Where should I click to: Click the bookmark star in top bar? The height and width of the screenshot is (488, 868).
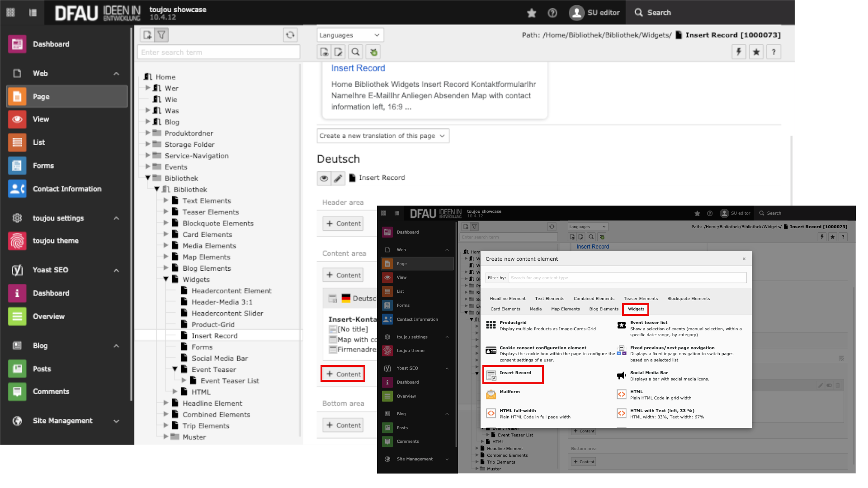(532, 13)
